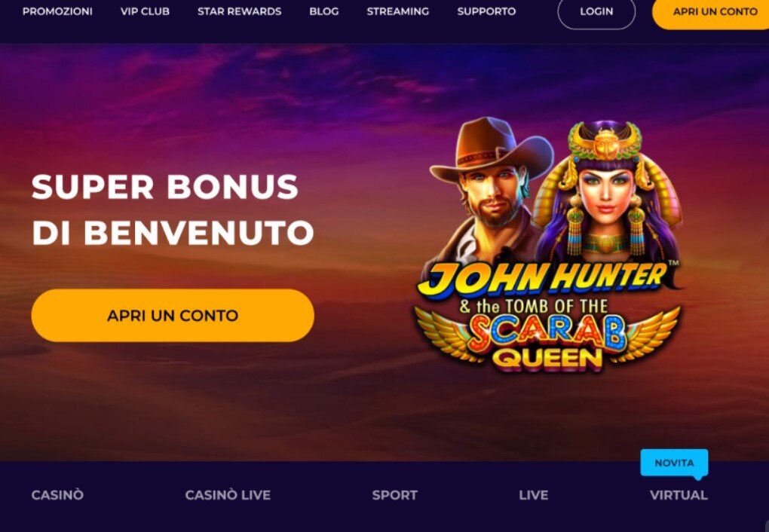Open Star Rewards section

239,11
